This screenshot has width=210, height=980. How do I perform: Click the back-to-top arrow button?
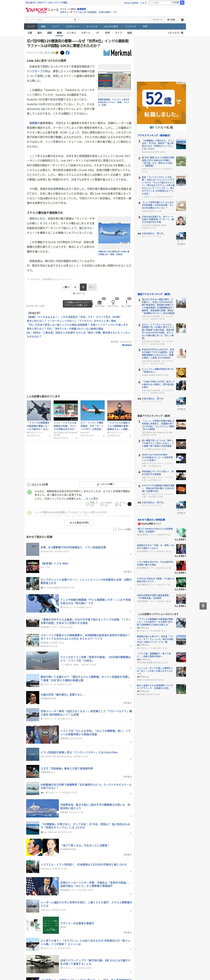[x=203, y=606]
